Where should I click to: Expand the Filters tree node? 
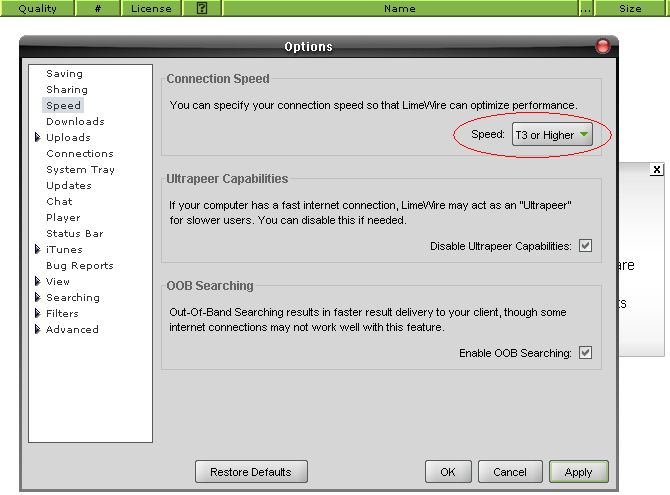coord(38,313)
